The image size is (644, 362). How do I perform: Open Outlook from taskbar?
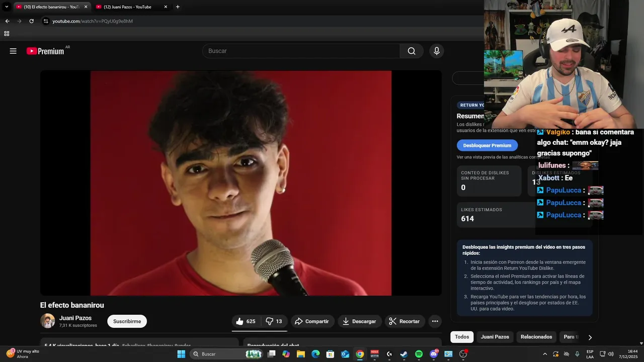[345, 354]
